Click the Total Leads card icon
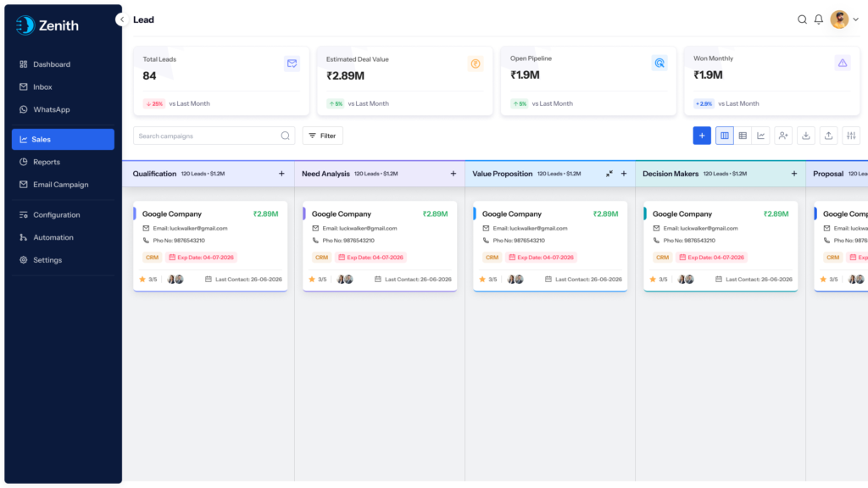Viewport: 868px width, 488px height. (292, 64)
